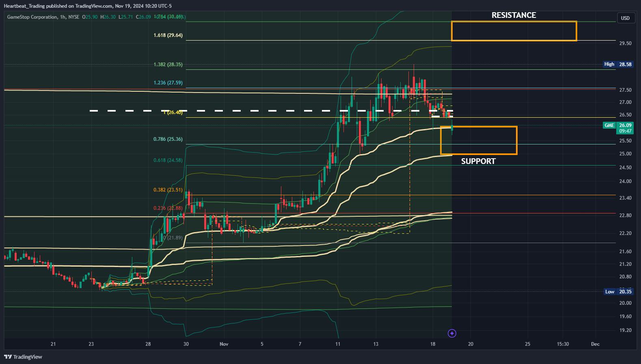Screen dimensions: 641x364
Task: Click the SUPPORT text annotation
Action: [x=478, y=162]
